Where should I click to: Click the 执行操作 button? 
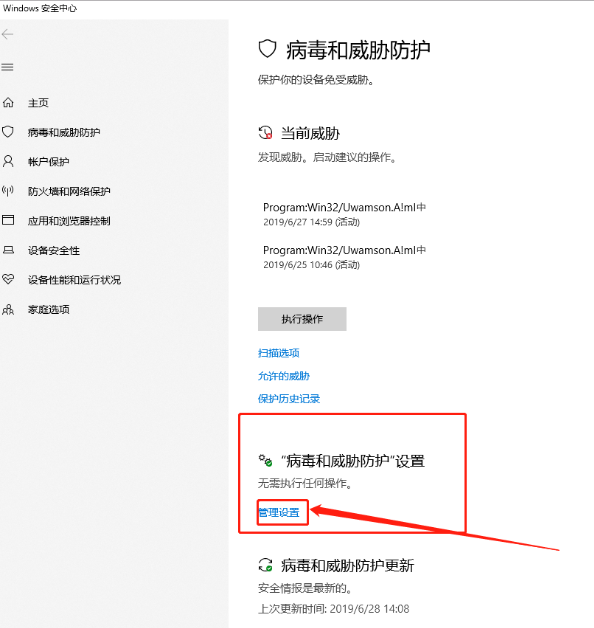pos(302,319)
